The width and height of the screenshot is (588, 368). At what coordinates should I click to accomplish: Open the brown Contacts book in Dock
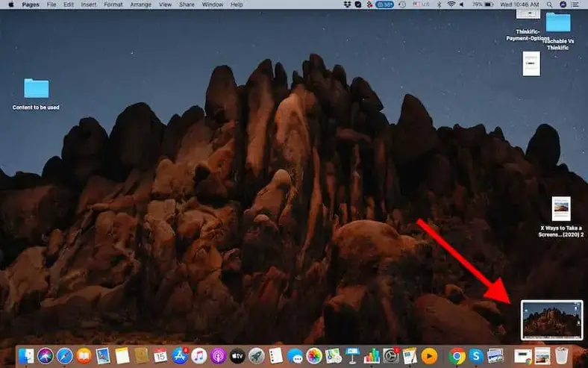pyautogui.click(x=141, y=355)
